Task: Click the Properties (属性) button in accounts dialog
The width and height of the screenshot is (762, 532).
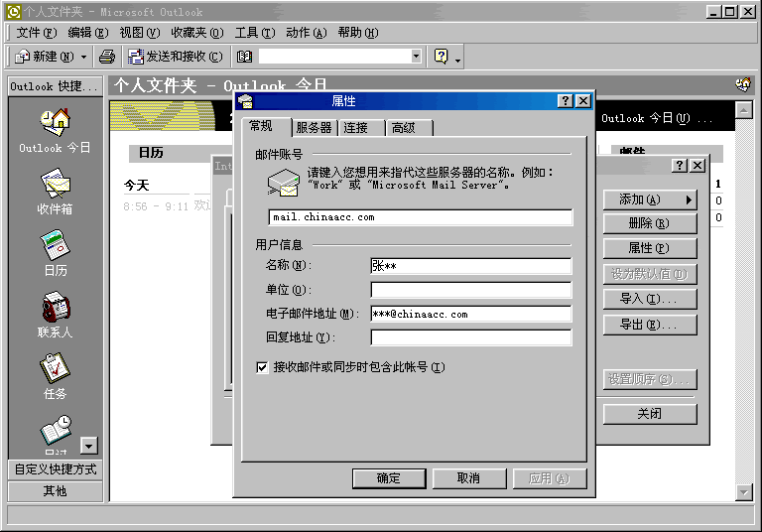Action: (x=650, y=248)
